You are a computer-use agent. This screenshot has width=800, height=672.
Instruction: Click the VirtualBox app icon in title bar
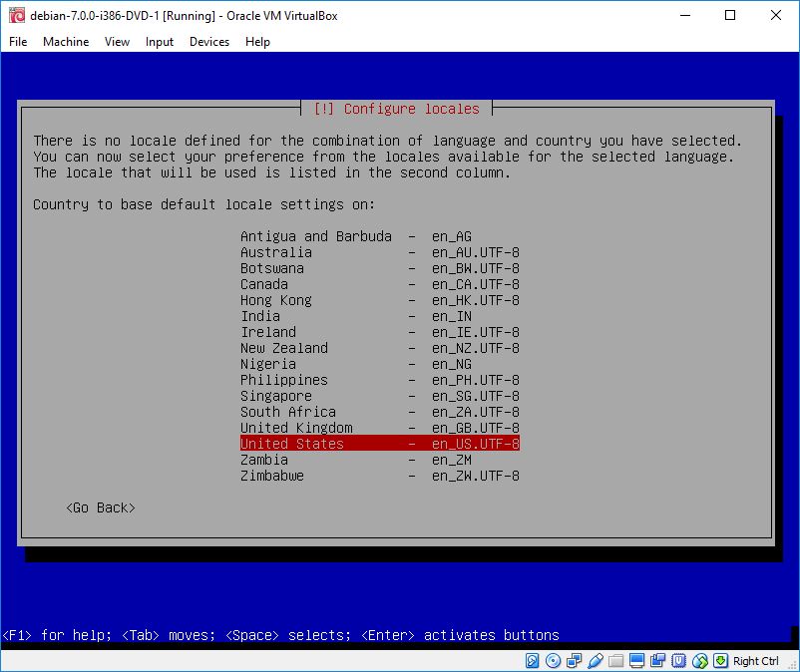pyautogui.click(x=16, y=15)
